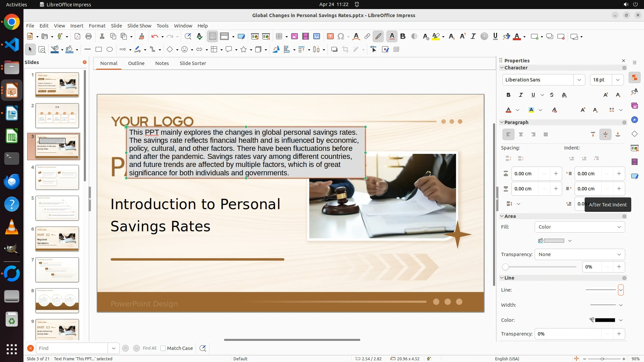The width and height of the screenshot is (644, 362).
Task: Select slide 6 thumbnail PART 02
Action: (x=57, y=239)
